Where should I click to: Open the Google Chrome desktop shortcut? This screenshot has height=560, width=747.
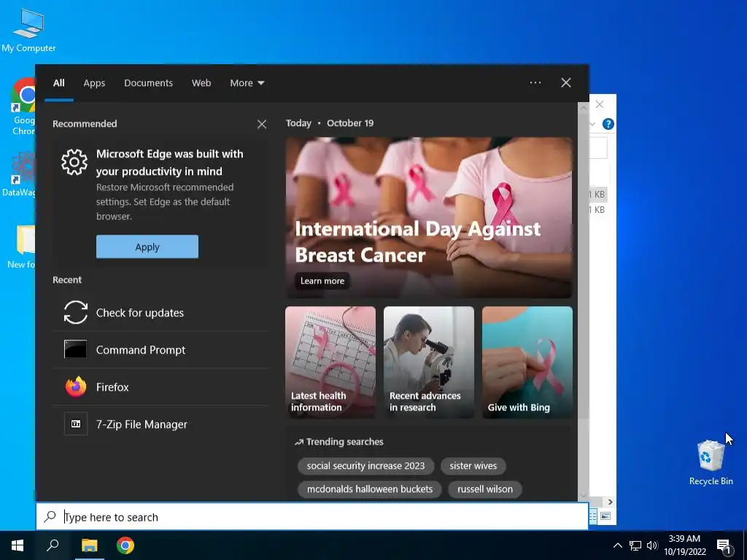(x=23, y=107)
